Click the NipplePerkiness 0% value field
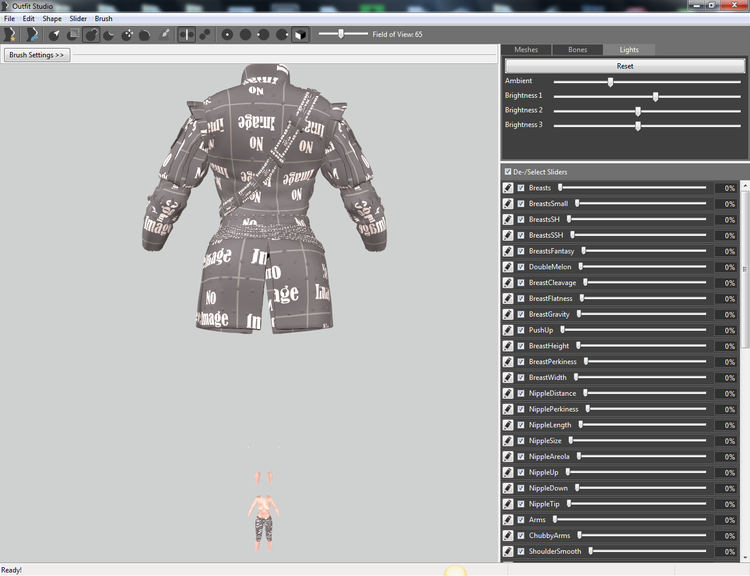 pyautogui.click(x=726, y=409)
